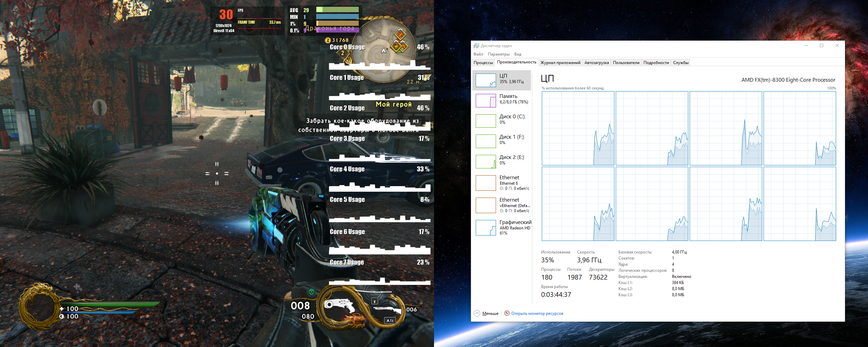Click the 3,96 ГГц speed value under Скорость
The height and width of the screenshot is (347, 868).
pos(589,260)
